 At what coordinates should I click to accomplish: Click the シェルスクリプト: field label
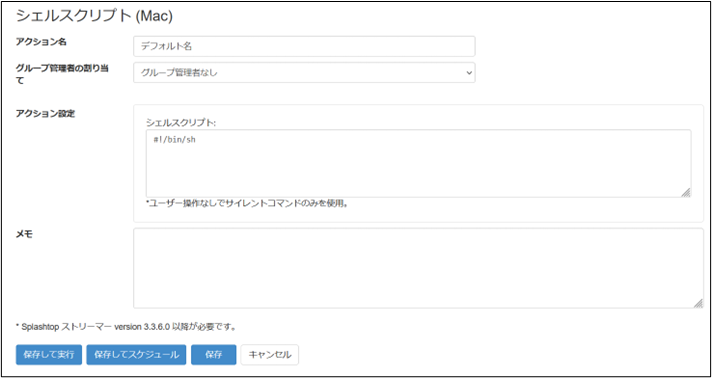click(x=180, y=123)
